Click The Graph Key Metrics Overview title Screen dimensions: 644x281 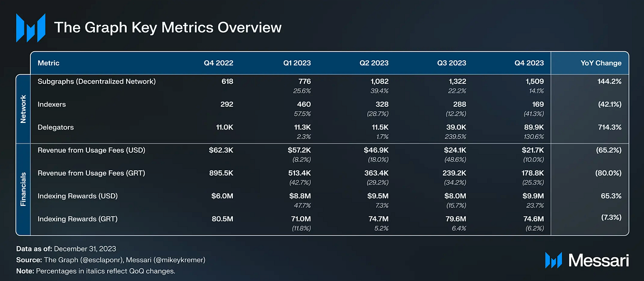[168, 27]
